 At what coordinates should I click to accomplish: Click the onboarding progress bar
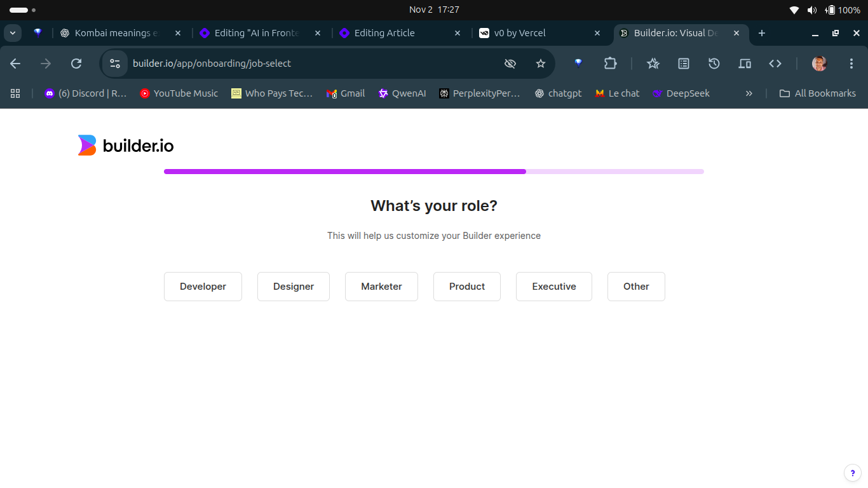tap(434, 172)
